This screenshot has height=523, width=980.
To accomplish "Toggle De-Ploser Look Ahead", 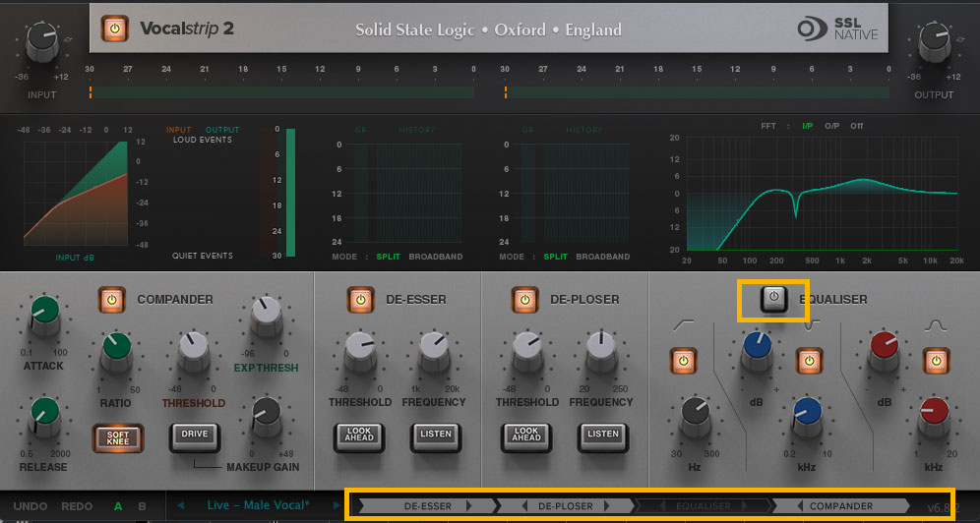I will click(526, 436).
